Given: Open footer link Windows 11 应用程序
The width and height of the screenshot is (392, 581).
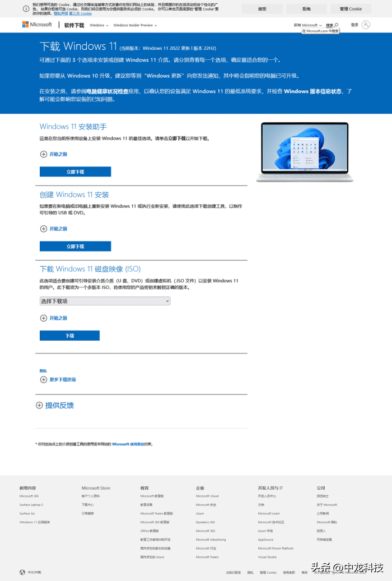Looking at the screenshot, I should click(35, 522).
